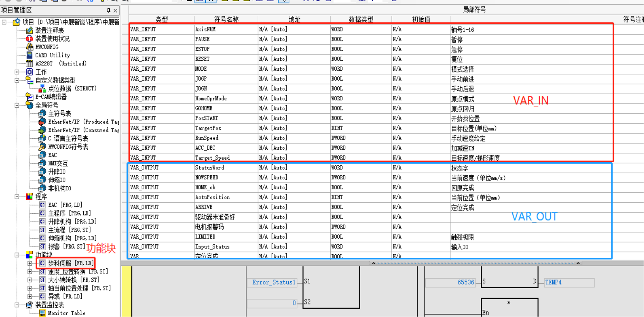644x317 pixels.
Task: Collapse the 自定义数据类型 node
Action: click(x=17, y=80)
